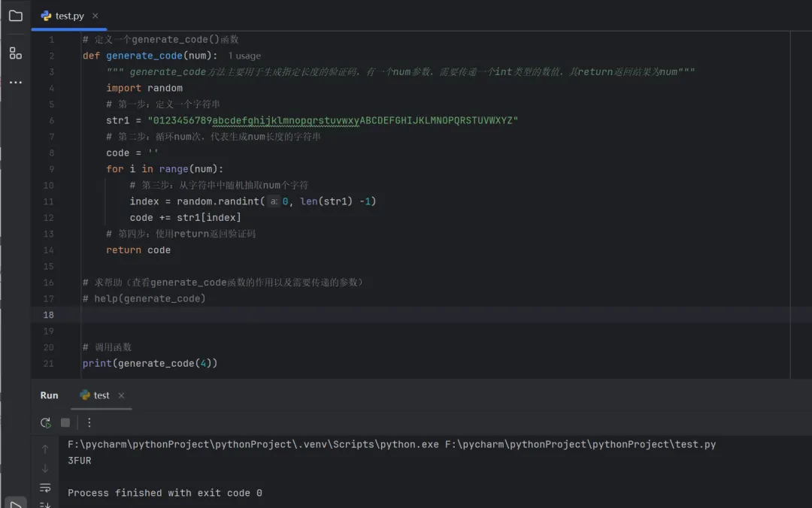Image resolution: width=812 pixels, height=508 pixels.
Task: Open the Run toolbar vertical three-dots menu
Action: [89, 422]
